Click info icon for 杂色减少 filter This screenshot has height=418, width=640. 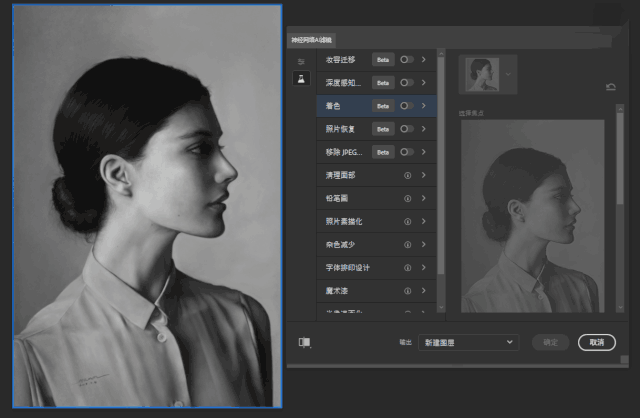pos(408,245)
